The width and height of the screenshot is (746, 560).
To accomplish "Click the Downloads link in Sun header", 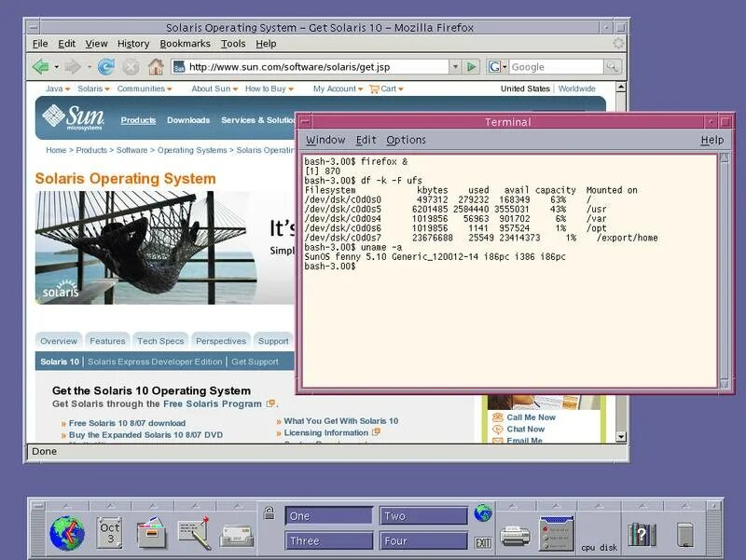I will [x=188, y=120].
